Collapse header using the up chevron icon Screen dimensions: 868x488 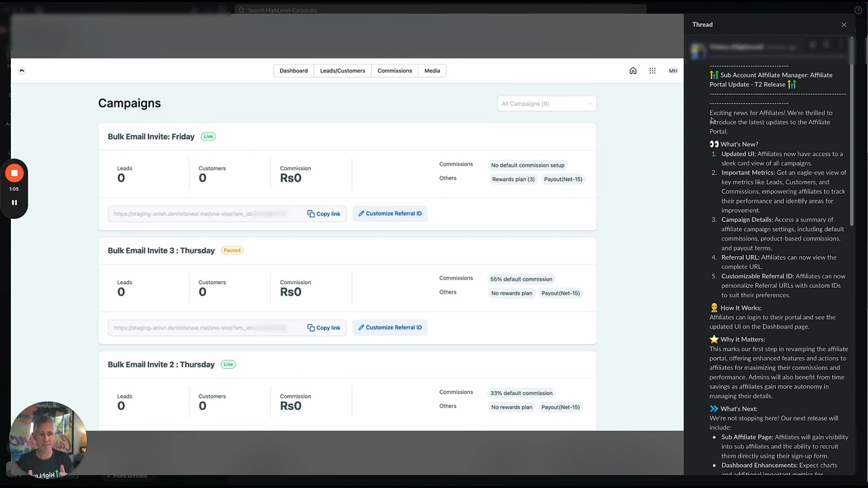pyautogui.click(x=22, y=70)
